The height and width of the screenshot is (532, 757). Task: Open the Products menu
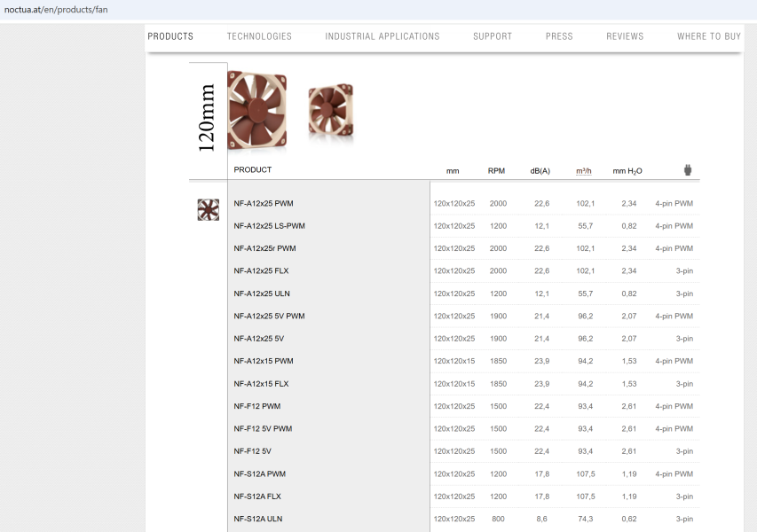170,36
